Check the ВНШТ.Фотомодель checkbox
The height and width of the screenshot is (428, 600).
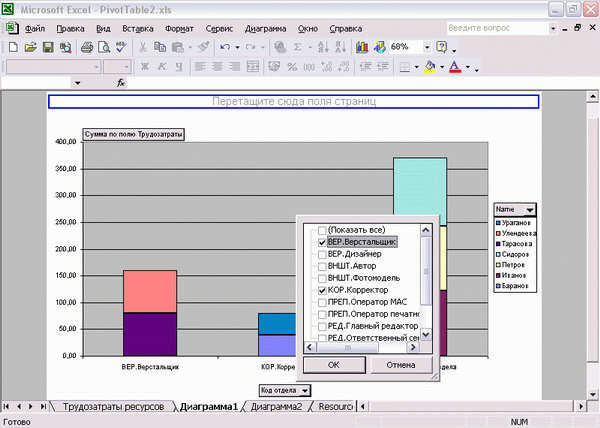coord(322,278)
